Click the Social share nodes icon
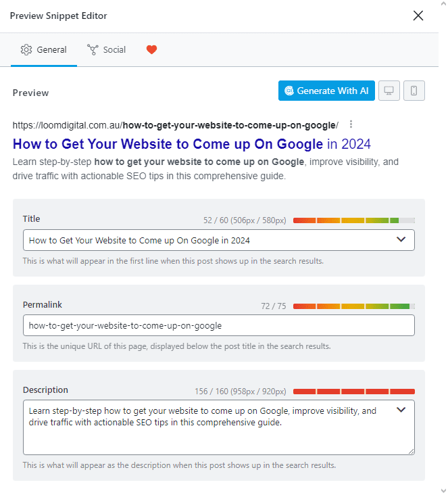This screenshot has height=495, width=448. [93, 49]
